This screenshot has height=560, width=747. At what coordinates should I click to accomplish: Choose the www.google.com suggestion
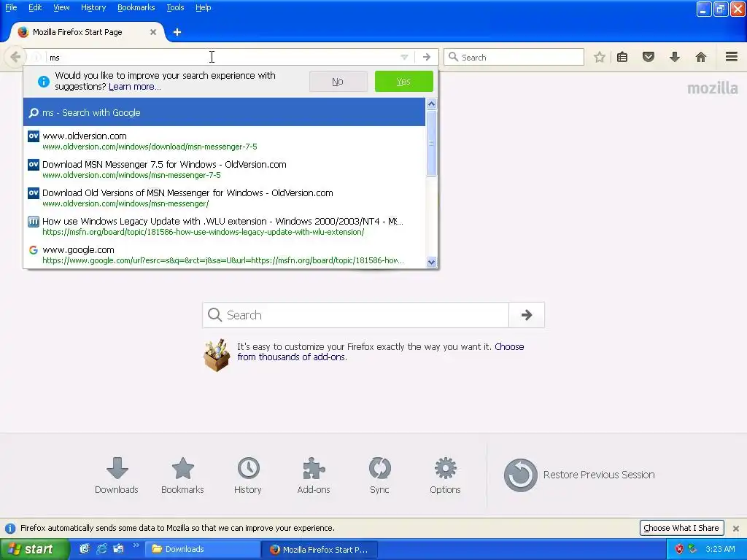click(x=224, y=254)
